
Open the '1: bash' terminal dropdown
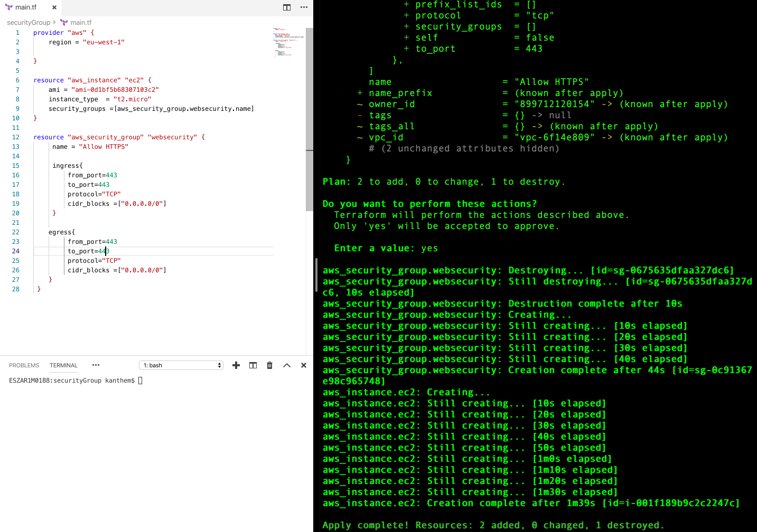click(x=181, y=365)
